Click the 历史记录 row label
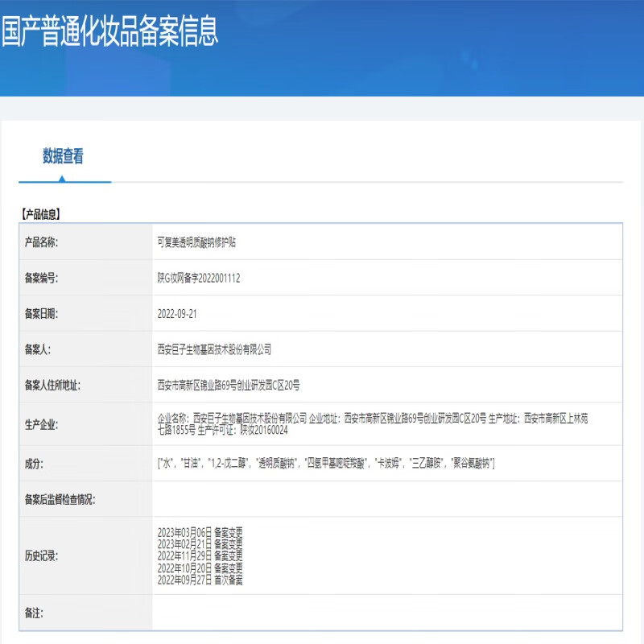This screenshot has height=644, width=644. point(42,555)
